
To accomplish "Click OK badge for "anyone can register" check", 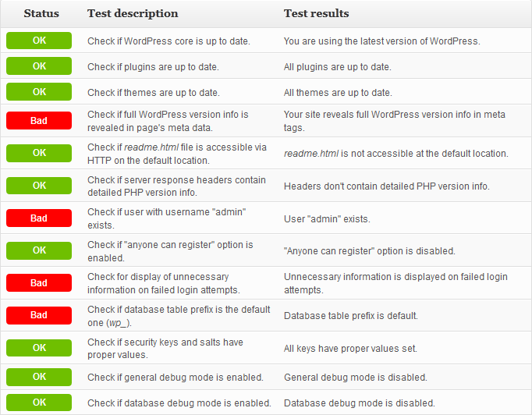I will coord(39,250).
